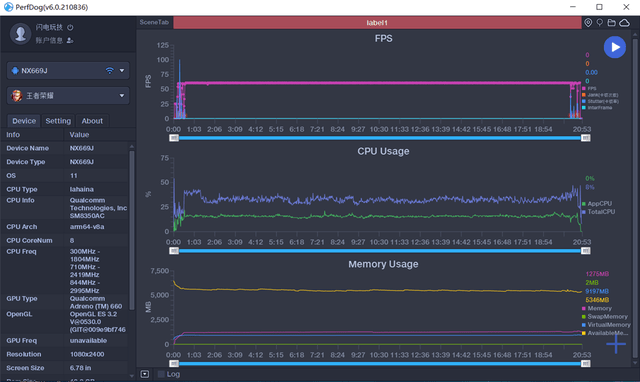The height and width of the screenshot is (382, 640).
Task: Click the blue plus add-chart icon
Action: pyautogui.click(x=616, y=344)
